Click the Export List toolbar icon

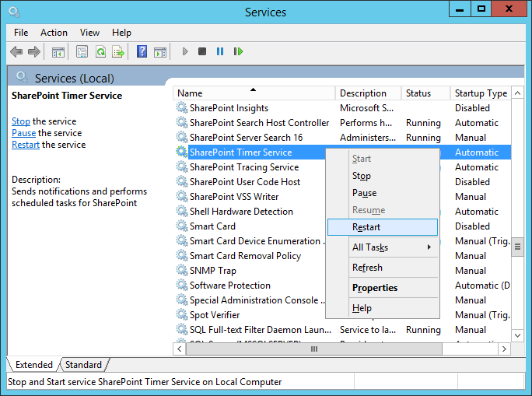coord(118,51)
